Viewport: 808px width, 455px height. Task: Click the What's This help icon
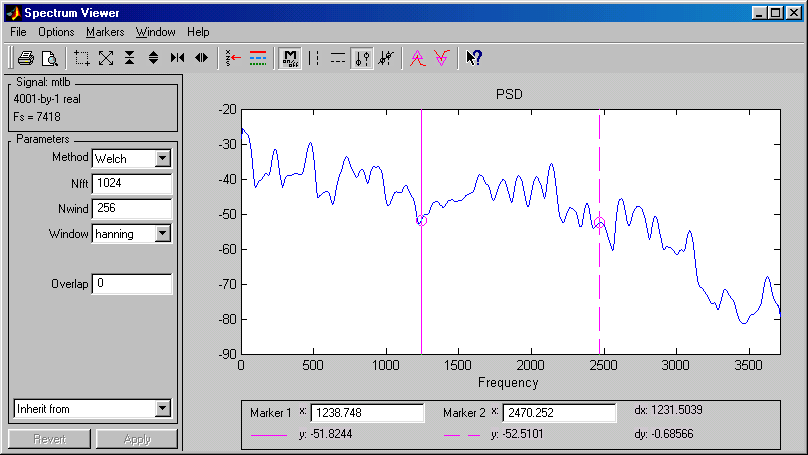[475, 58]
